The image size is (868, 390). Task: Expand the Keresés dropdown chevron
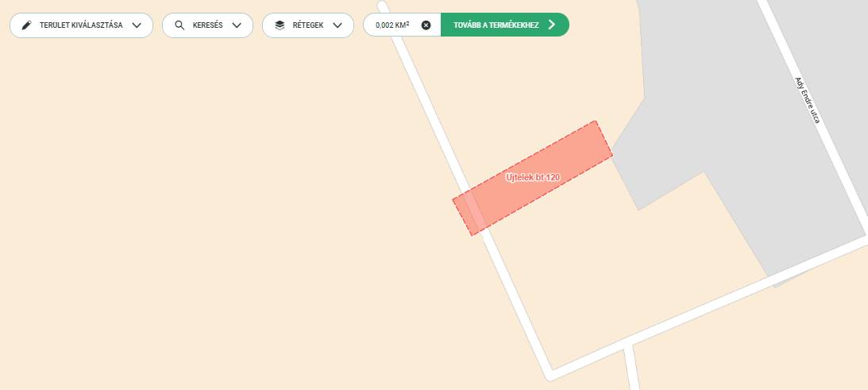237,25
